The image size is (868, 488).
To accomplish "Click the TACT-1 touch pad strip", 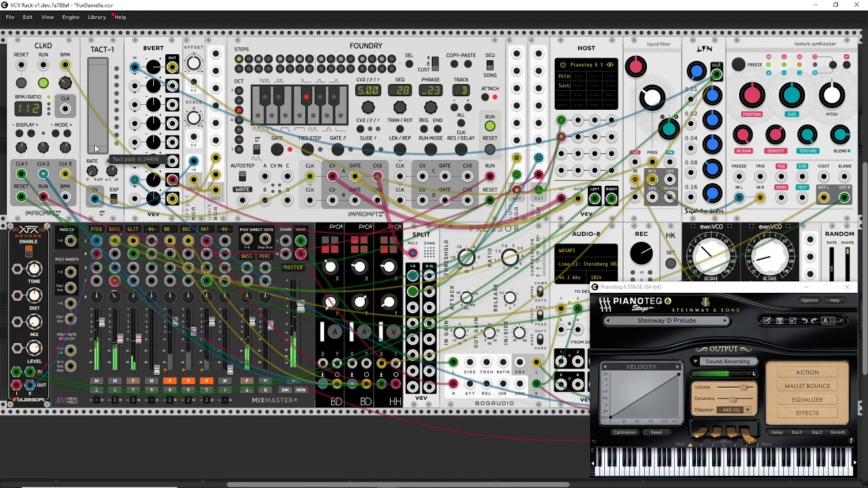I will tap(98, 106).
